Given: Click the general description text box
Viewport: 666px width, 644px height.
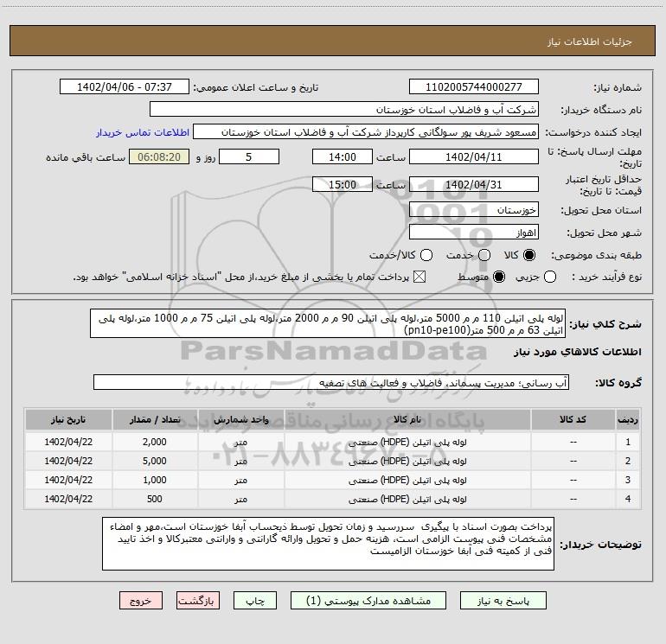Looking at the screenshot, I should (x=328, y=323).
